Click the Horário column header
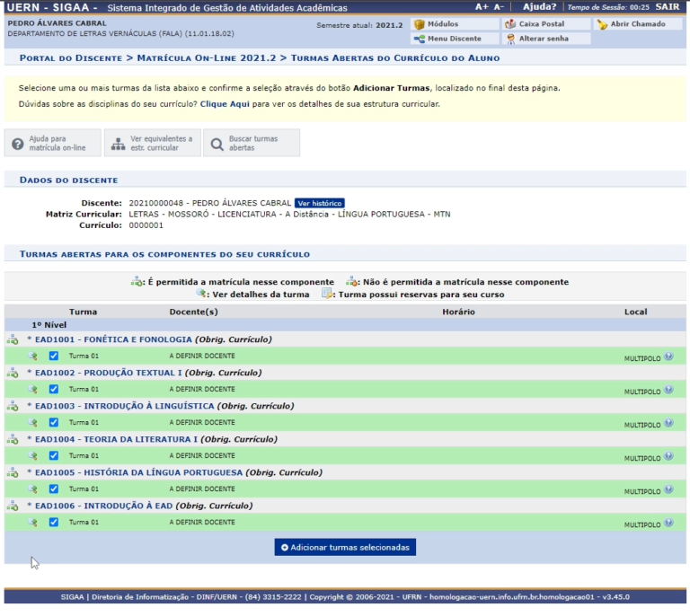 (458, 312)
